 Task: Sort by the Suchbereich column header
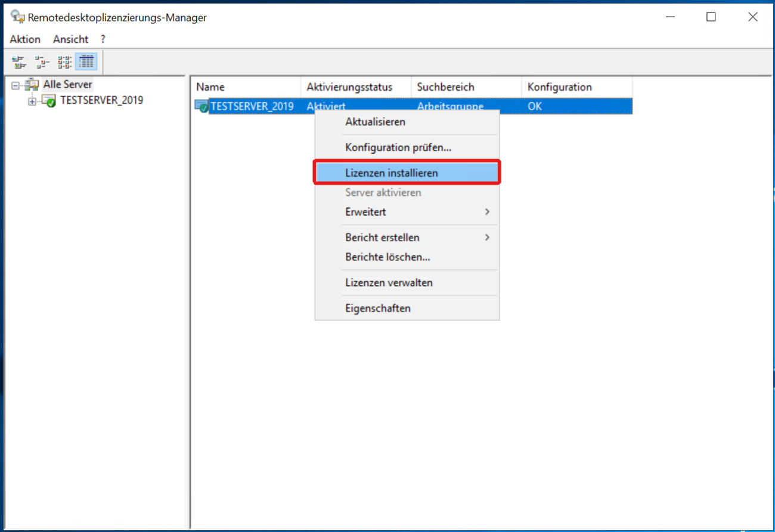click(x=466, y=87)
